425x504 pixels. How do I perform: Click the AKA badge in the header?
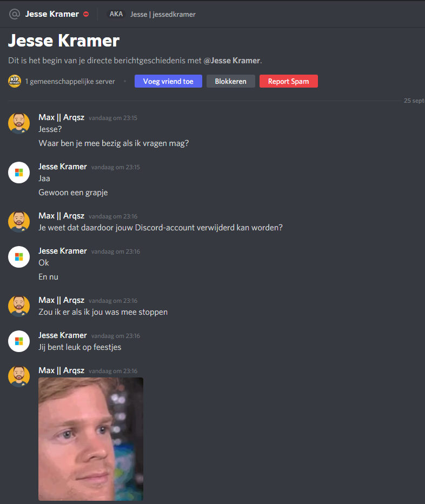point(116,14)
